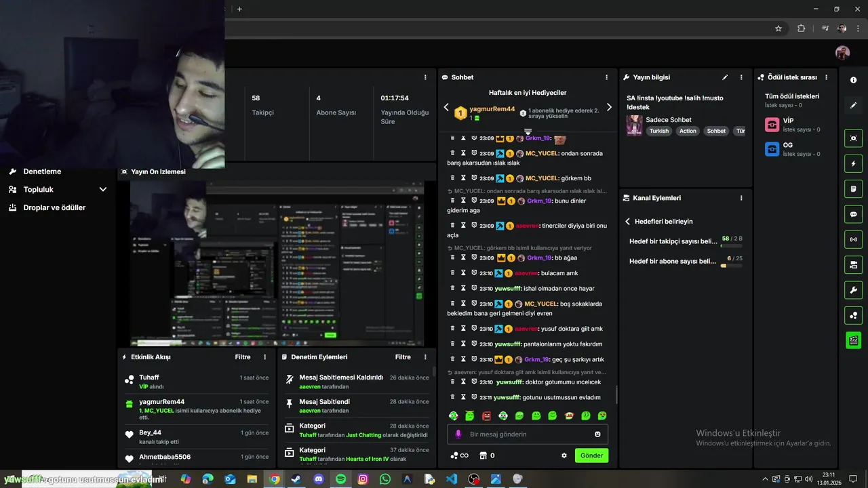This screenshot has height=488, width=868.
Task: Click the channel points infinity balance icon
Action: point(460,455)
